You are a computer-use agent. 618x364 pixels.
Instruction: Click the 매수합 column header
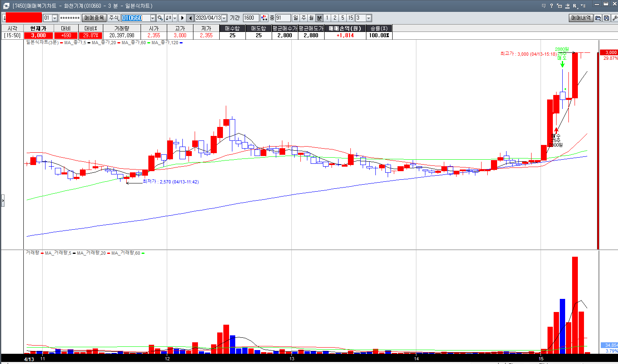pos(232,28)
